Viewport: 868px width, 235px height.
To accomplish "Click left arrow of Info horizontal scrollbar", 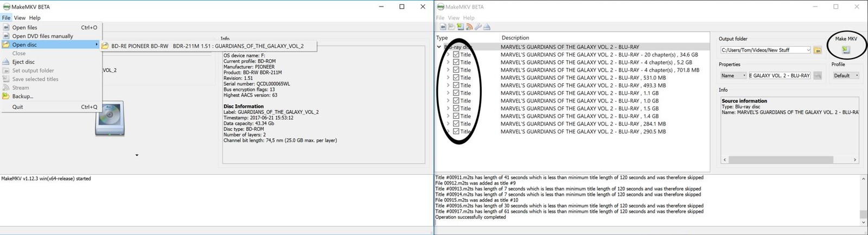I will tap(725, 160).
